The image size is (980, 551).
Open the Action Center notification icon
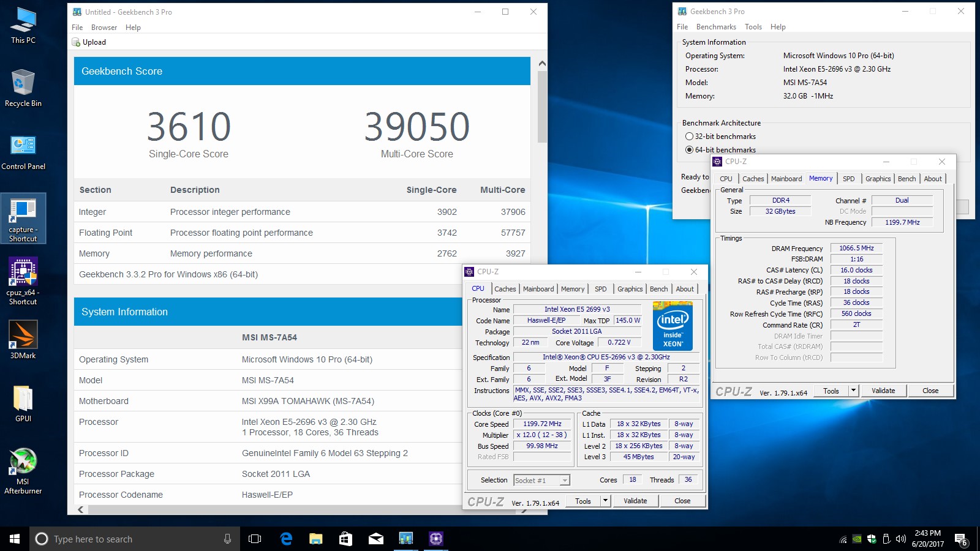point(961,539)
